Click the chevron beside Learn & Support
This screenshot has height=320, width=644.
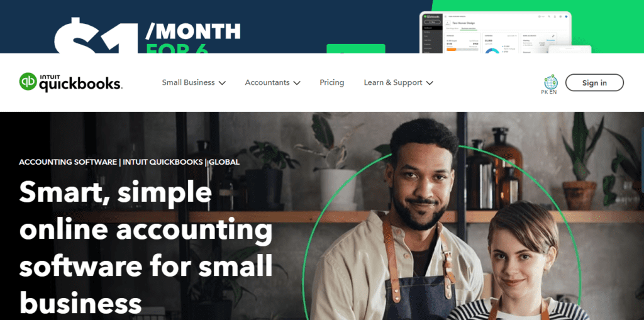tap(430, 82)
